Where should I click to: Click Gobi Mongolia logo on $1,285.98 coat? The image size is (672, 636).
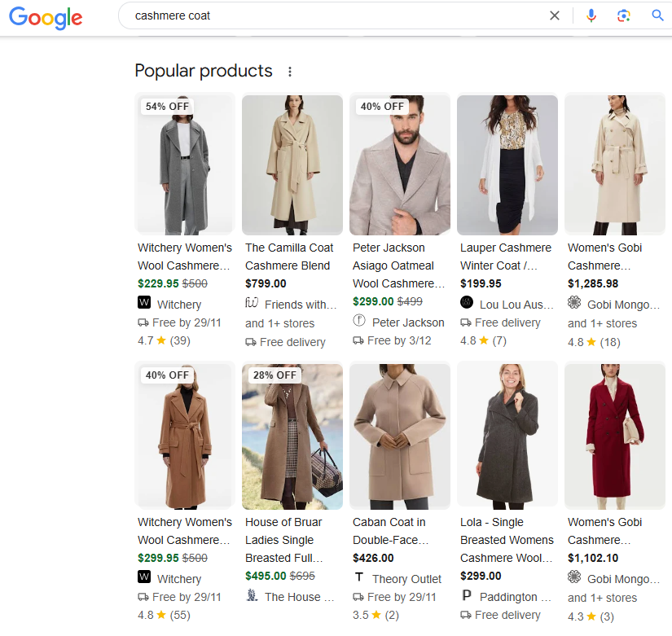[574, 303]
